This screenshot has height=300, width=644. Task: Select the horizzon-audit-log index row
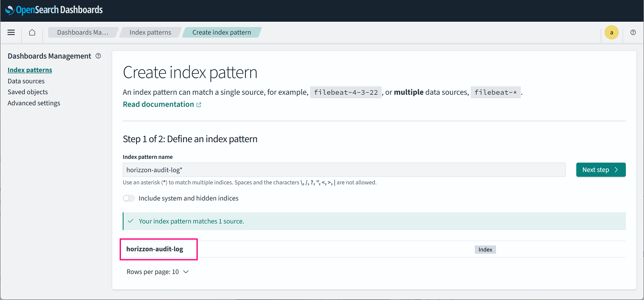[x=374, y=249]
